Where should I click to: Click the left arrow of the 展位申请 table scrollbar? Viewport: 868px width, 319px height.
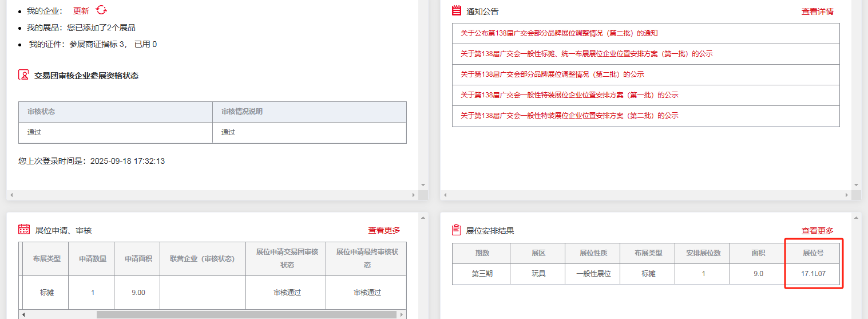(x=23, y=314)
